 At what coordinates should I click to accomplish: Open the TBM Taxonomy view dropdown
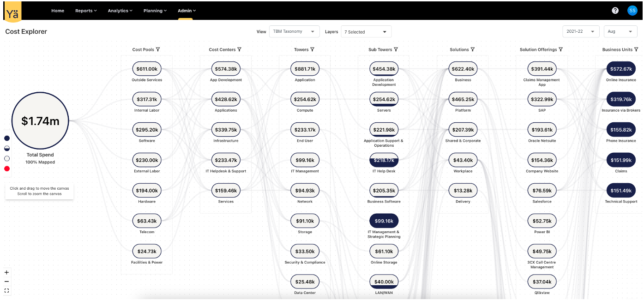tap(294, 31)
